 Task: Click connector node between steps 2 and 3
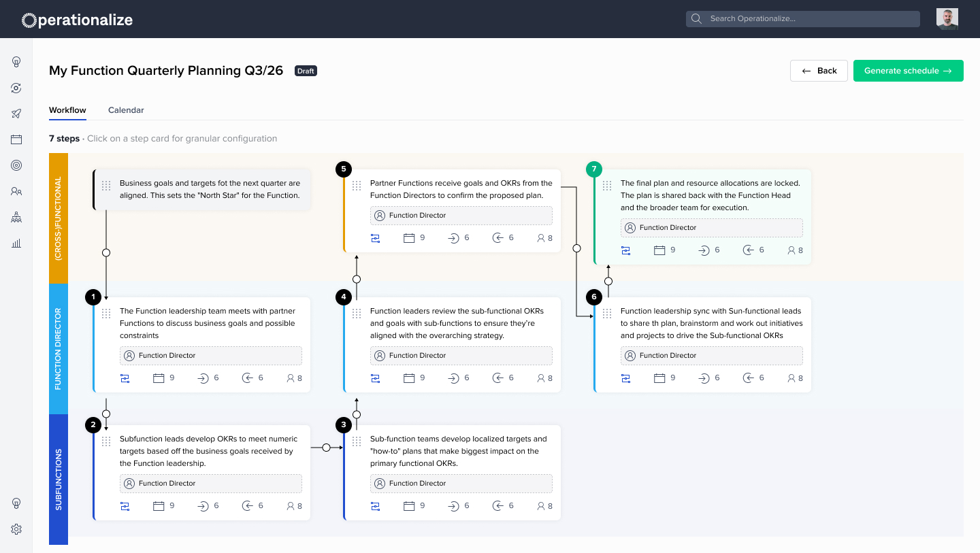pyautogui.click(x=326, y=448)
